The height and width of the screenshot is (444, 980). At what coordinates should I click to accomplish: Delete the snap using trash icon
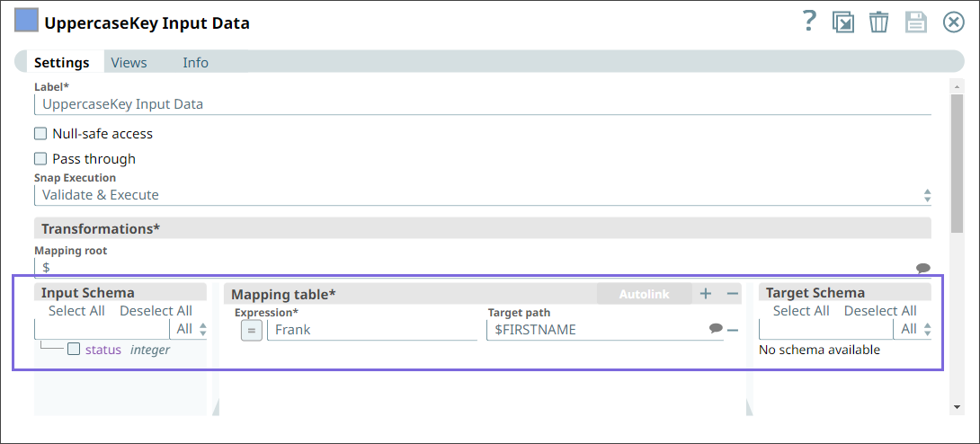pos(878,22)
